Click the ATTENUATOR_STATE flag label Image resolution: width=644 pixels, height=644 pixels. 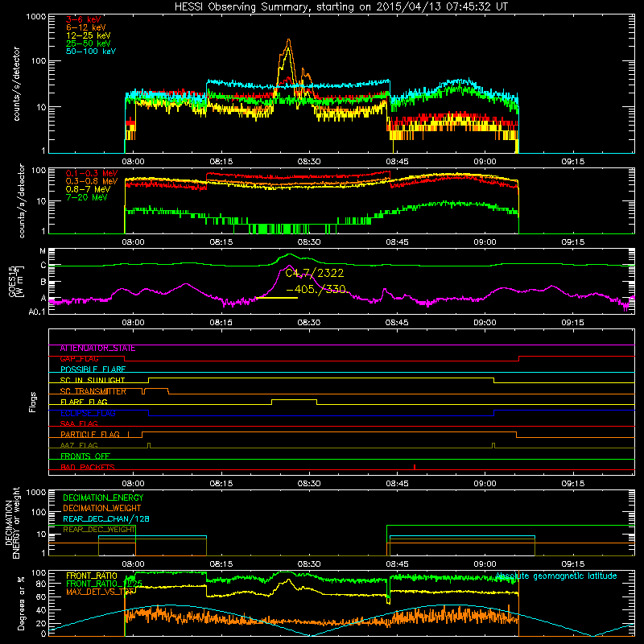pyautogui.click(x=97, y=349)
